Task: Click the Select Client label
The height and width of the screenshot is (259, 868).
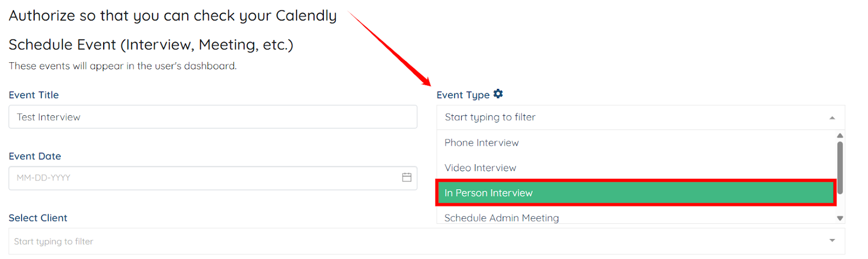Action: click(x=38, y=218)
